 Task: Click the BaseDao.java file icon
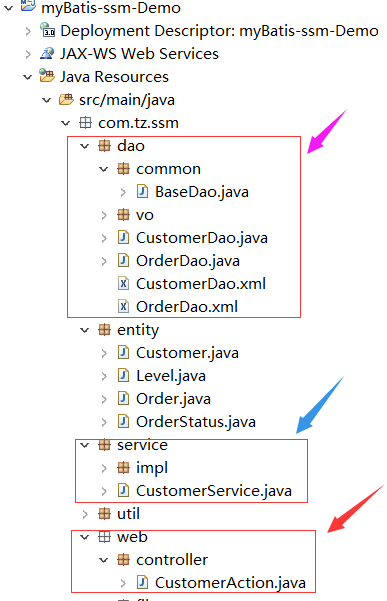coord(142,191)
